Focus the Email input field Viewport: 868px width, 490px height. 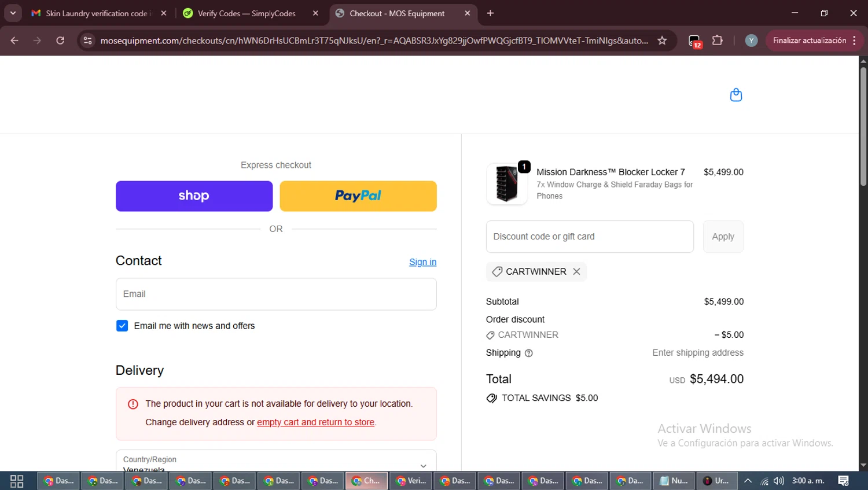[x=276, y=294]
